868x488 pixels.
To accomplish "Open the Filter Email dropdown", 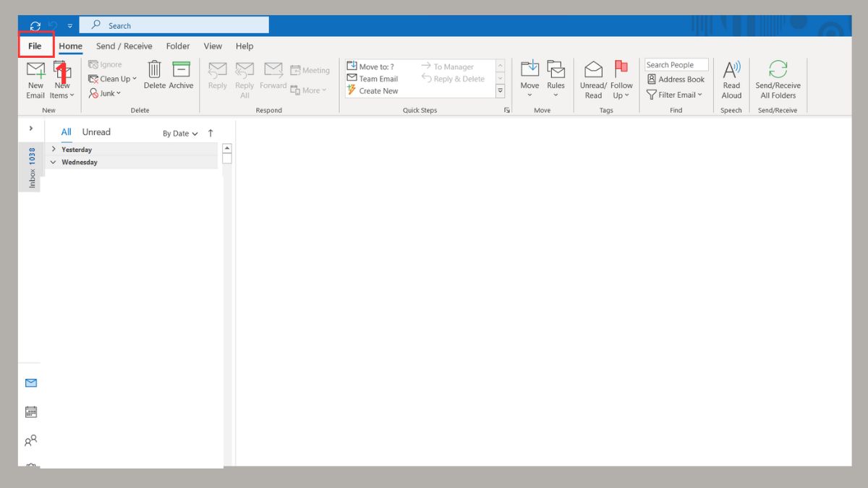I will click(x=675, y=95).
